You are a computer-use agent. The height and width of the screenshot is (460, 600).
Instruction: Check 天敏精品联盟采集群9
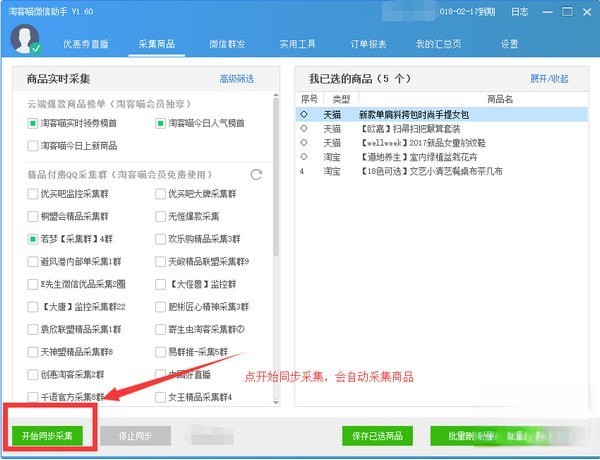click(x=160, y=262)
